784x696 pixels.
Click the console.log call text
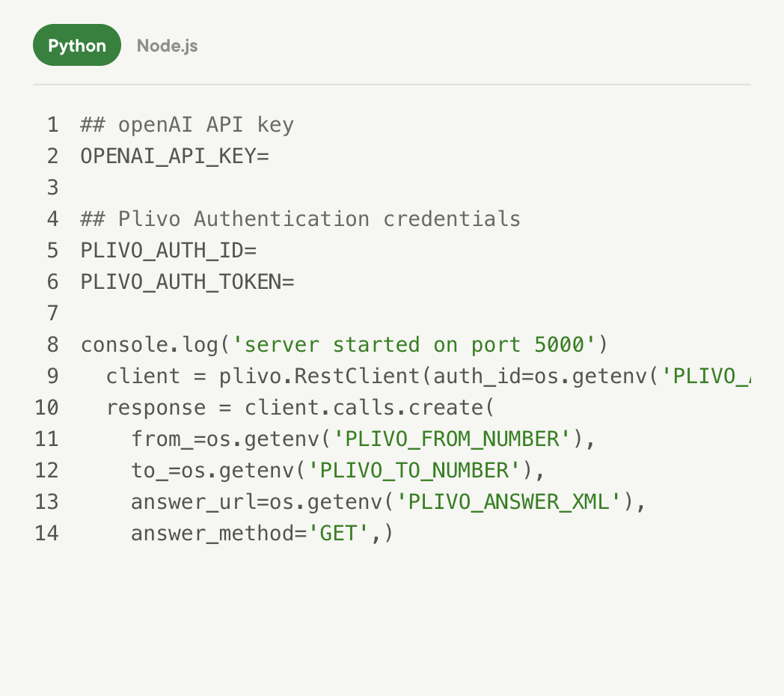[x=150, y=345]
